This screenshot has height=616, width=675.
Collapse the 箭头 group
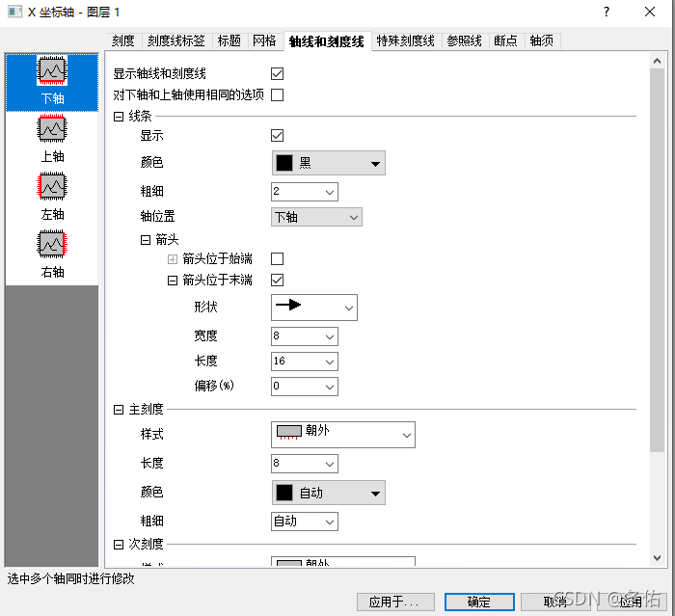[x=146, y=240]
